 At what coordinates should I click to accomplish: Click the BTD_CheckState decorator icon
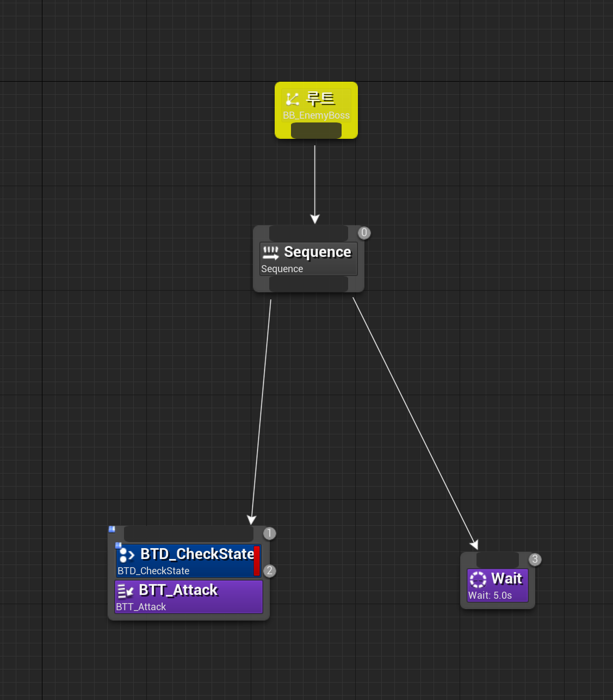click(127, 555)
